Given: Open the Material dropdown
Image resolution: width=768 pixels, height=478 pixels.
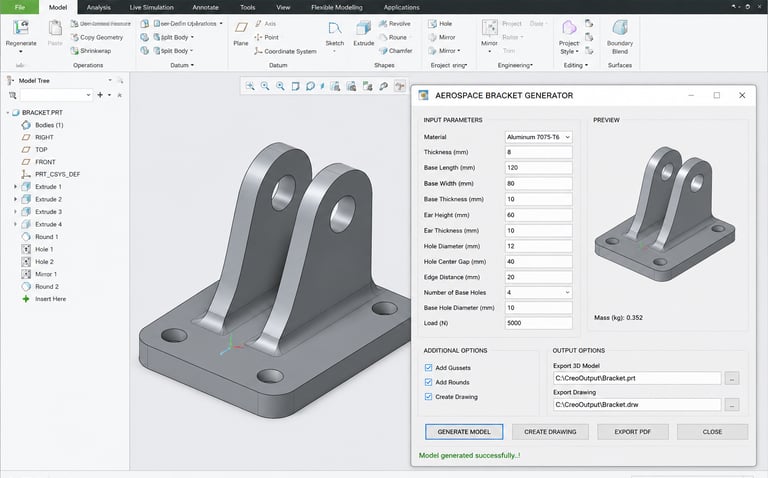Looking at the screenshot, I should 538,137.
